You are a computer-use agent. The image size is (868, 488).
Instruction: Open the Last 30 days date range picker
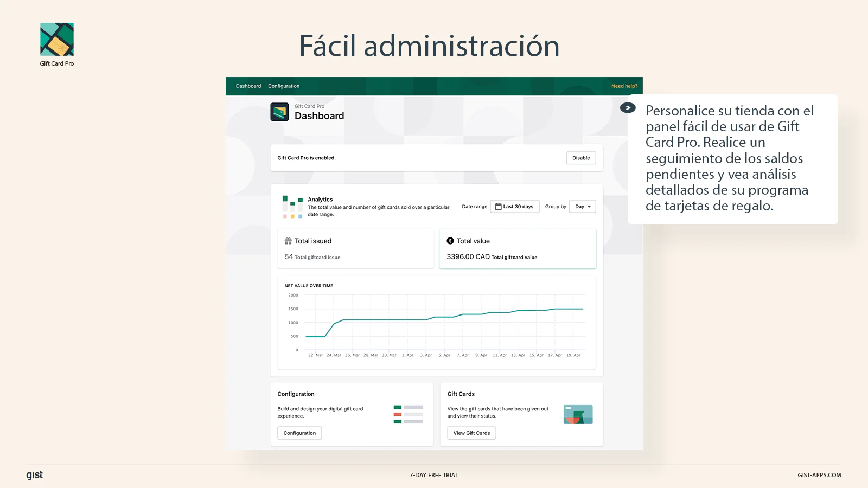(515, 207)
